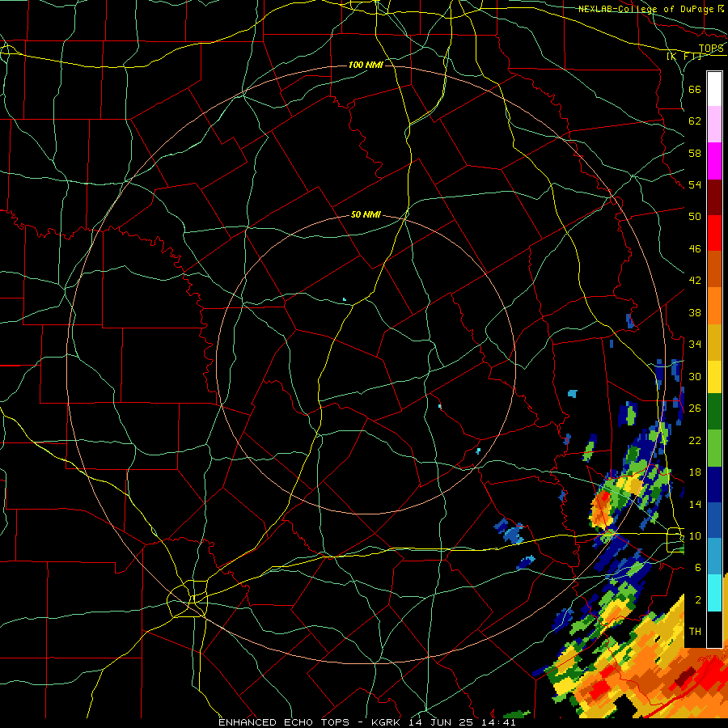Click the white swatch in the tops legend

point(714,89)
